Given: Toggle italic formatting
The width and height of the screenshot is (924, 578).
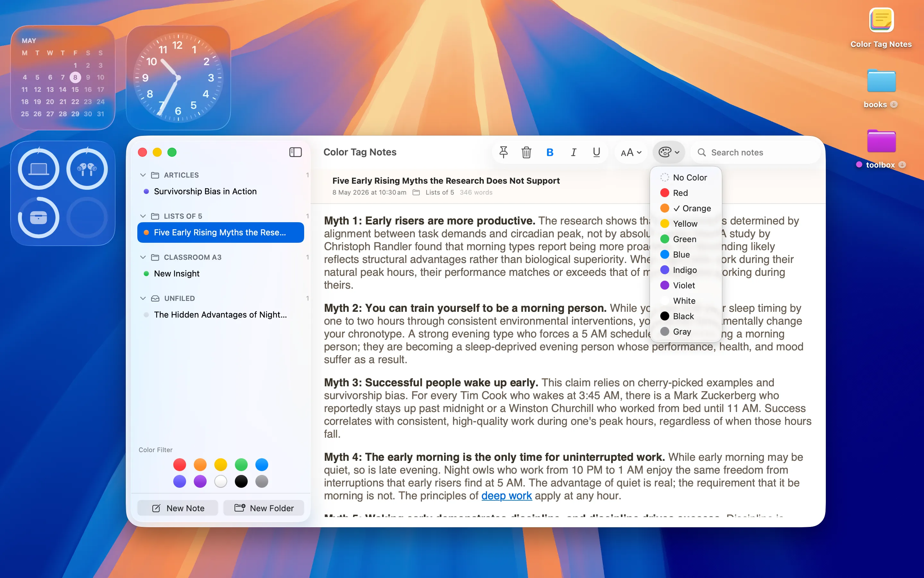Looking at the screenshot, I should [x=573, y=152].
